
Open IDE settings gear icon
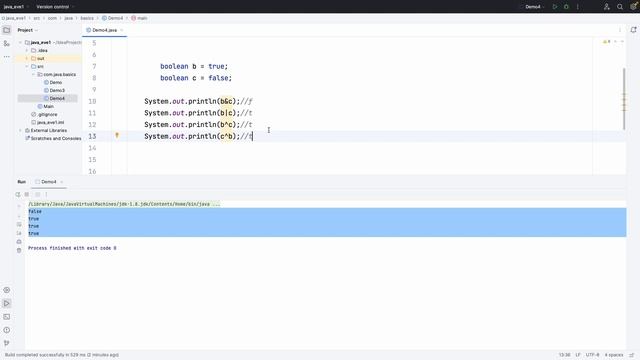[633, 7]
